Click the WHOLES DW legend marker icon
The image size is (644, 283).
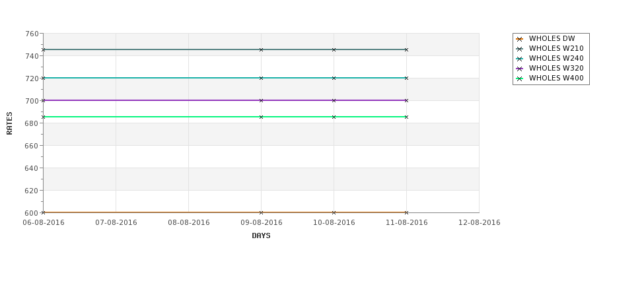(520, 39)
